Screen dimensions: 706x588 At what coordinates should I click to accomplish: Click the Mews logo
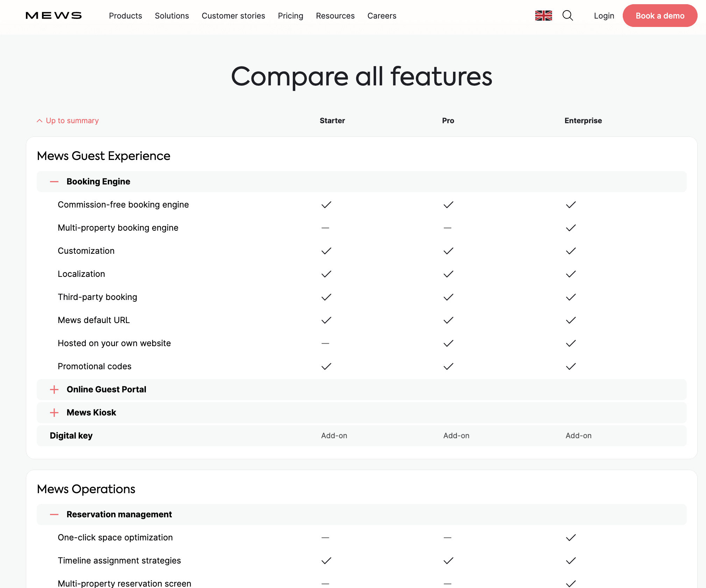click(x=54, y=15)
